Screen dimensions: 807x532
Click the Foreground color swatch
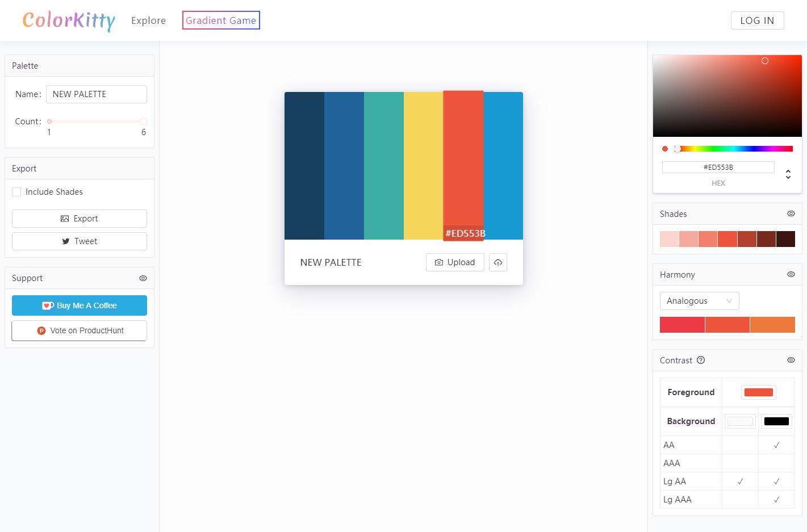coord(759,392)
